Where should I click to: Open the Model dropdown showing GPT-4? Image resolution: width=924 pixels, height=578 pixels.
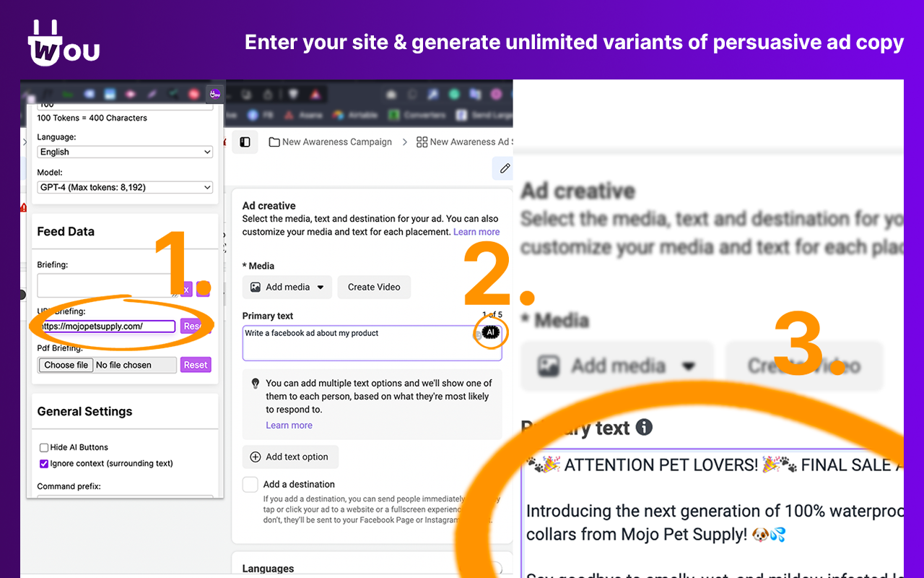click(x=125, y=187)
